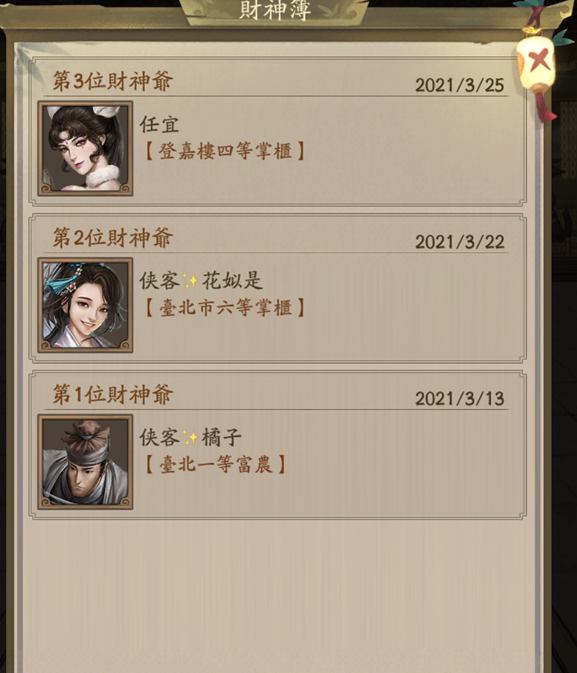The width and height of the screenshot is (577, 673).
Task: Tap the 臺北一等富農 title tag
Action: coord(214,464)
